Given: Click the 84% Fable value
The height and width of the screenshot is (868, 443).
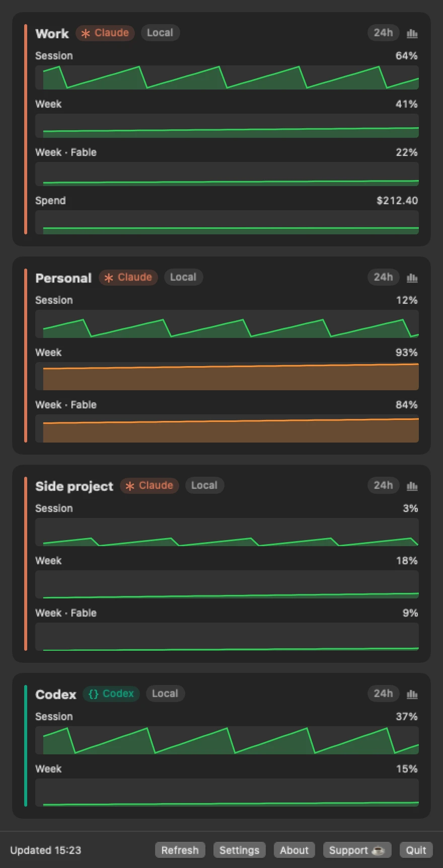Looking at the screenshot, I should (407, 405).
